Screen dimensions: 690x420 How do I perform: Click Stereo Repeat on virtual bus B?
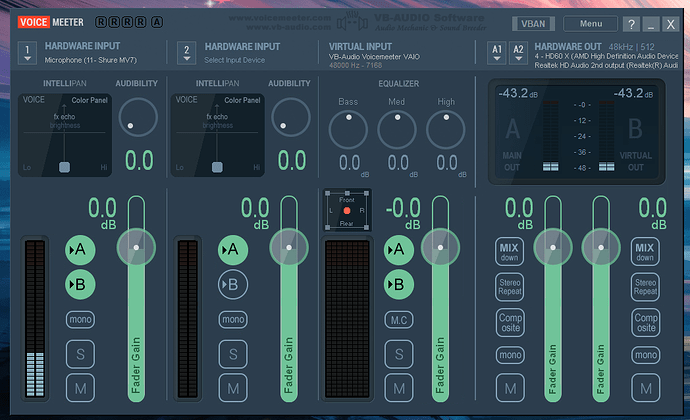tap(645, 287)
